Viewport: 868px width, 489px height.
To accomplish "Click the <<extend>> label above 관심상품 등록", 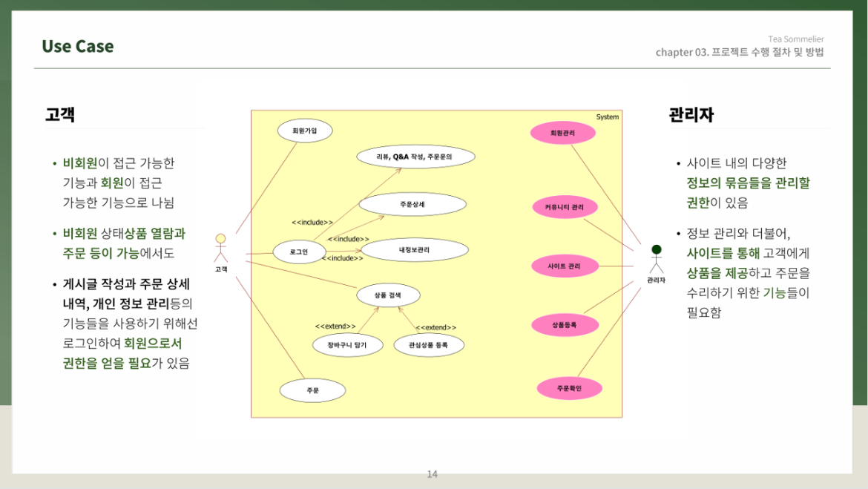I will [436, 327].
